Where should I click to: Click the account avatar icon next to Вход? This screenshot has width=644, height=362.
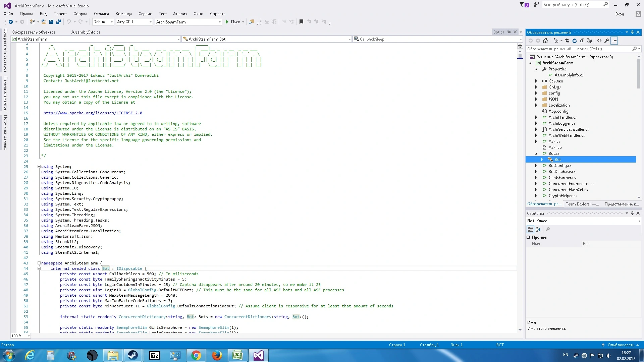coord(638,14)
